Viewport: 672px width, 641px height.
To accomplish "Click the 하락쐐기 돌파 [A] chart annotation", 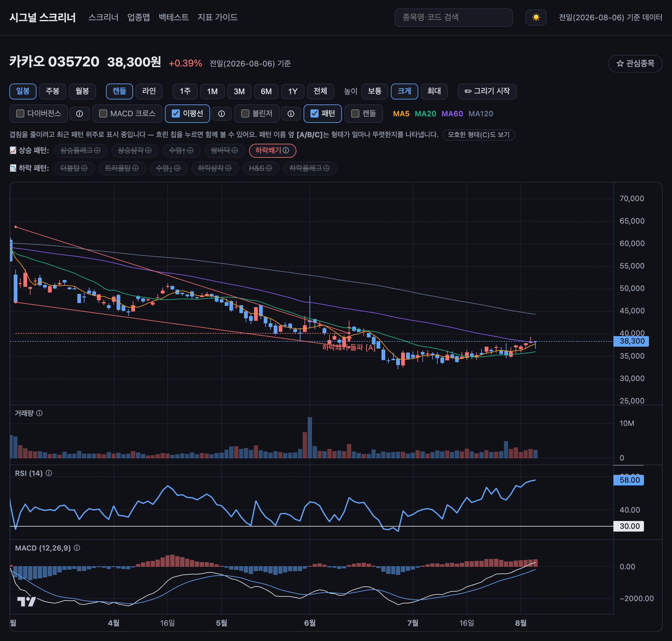I will [349, 348].
